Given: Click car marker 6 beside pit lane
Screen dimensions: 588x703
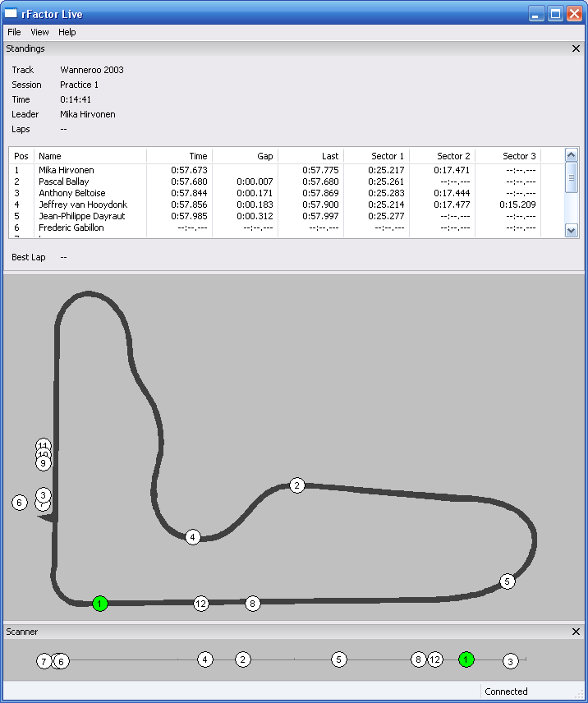Looking at the screenshot, I should (x=20, y=503).
